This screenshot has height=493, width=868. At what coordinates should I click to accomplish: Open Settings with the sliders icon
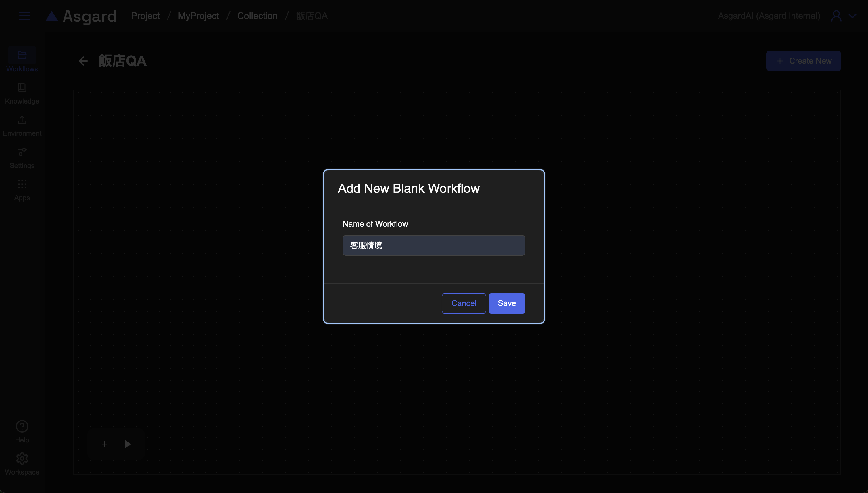(x=22, y=157)
